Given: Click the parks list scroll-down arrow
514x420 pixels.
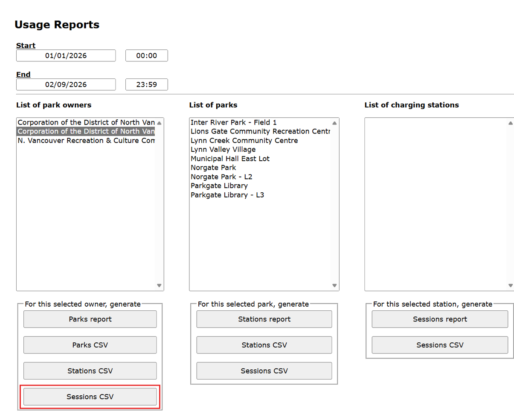Looking at the screenshot, I should click(334, 285).
